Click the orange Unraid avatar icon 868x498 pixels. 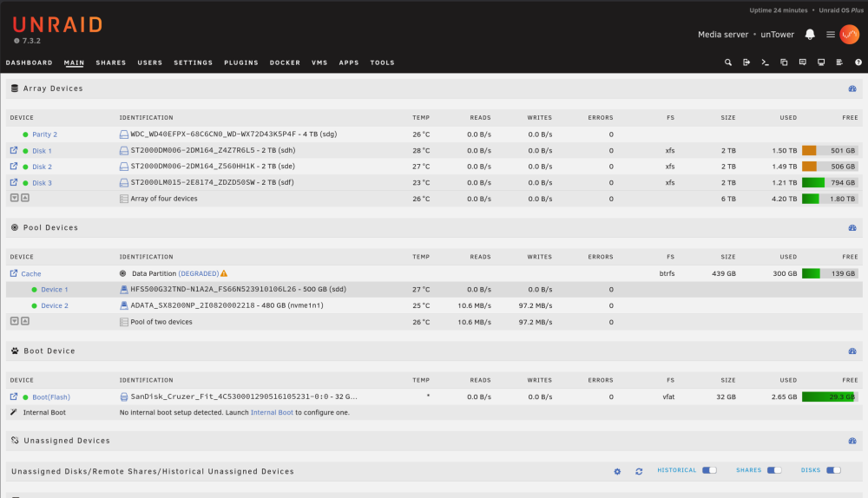point(849,35)
